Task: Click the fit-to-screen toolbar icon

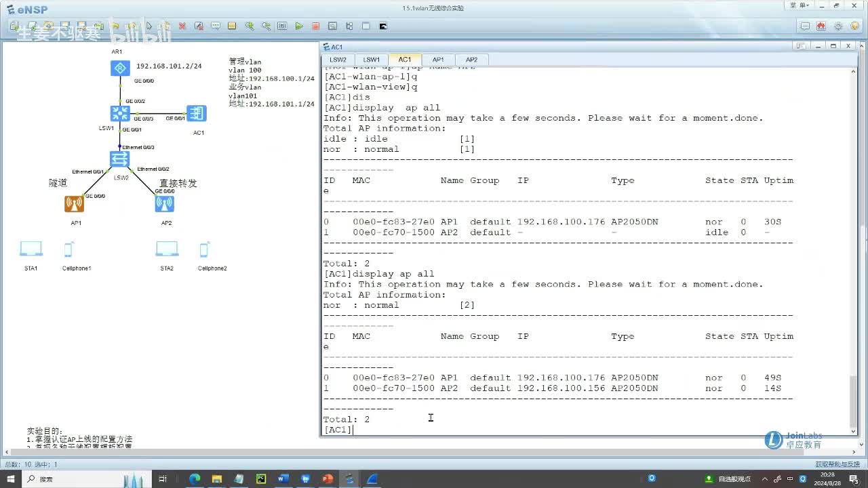Action: 282,26
